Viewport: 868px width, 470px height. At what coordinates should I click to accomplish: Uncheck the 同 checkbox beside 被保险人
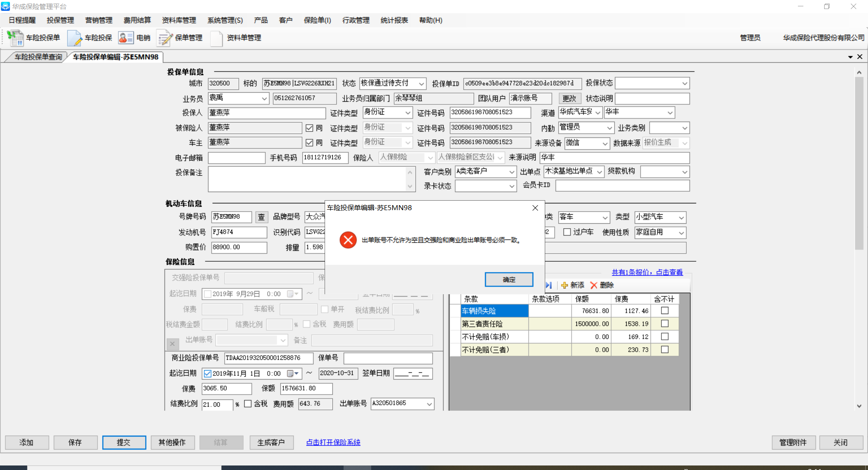coord(309,128)
